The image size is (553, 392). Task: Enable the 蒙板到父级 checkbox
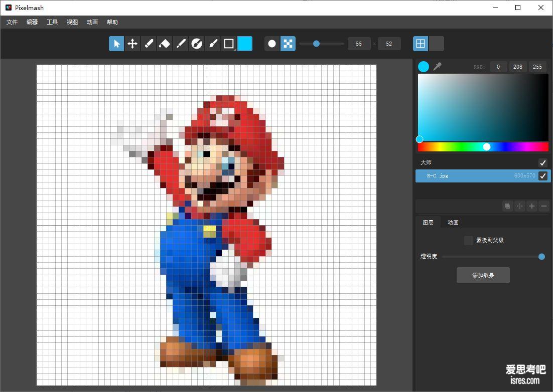(469, 241)
